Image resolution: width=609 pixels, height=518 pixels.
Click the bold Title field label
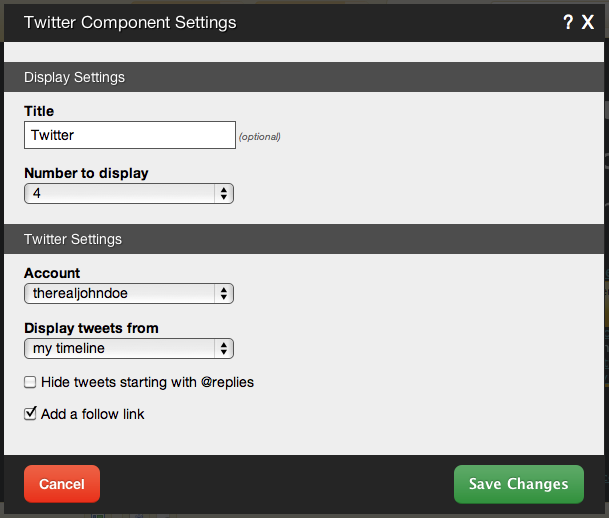(39, 111)
